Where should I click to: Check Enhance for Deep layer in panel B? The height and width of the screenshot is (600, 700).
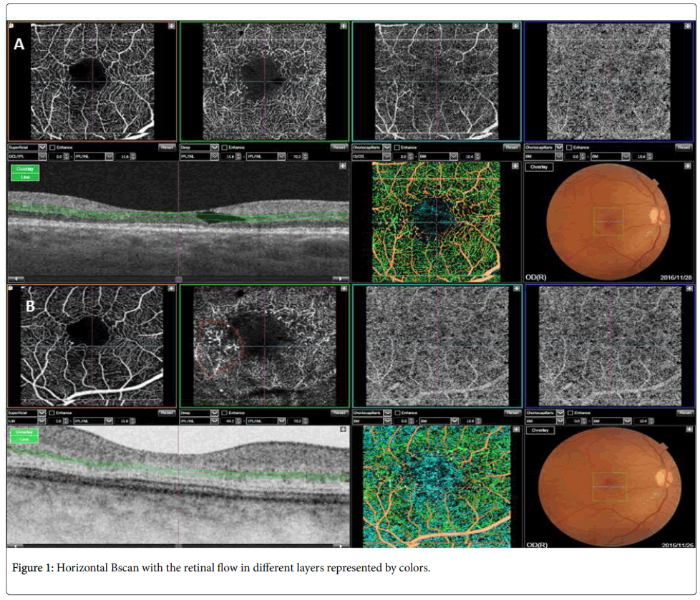pyautogui.click(x=225, y=412)
